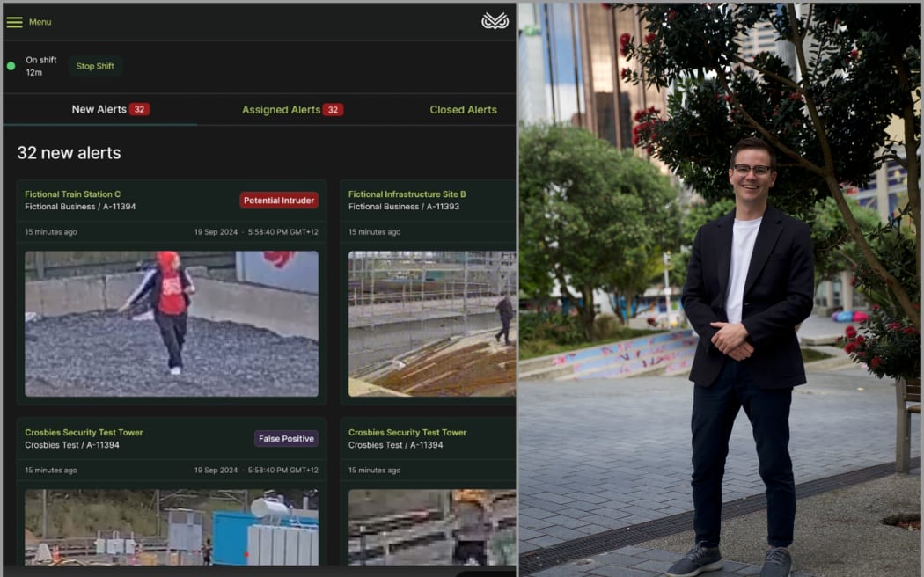Click the green on-shift status dot
Screen dimensions: 924x577
click(x=11, y=66)
